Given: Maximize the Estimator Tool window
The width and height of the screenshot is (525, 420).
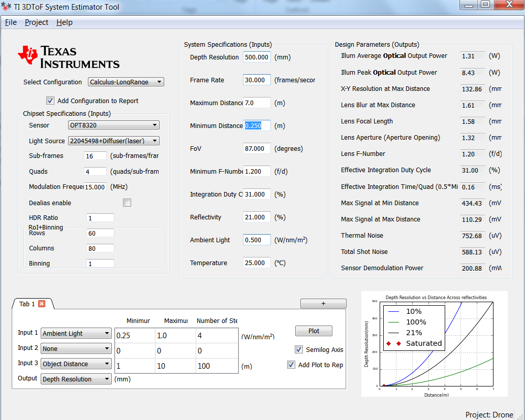Looking at the screenshot, I should (485, 5).
